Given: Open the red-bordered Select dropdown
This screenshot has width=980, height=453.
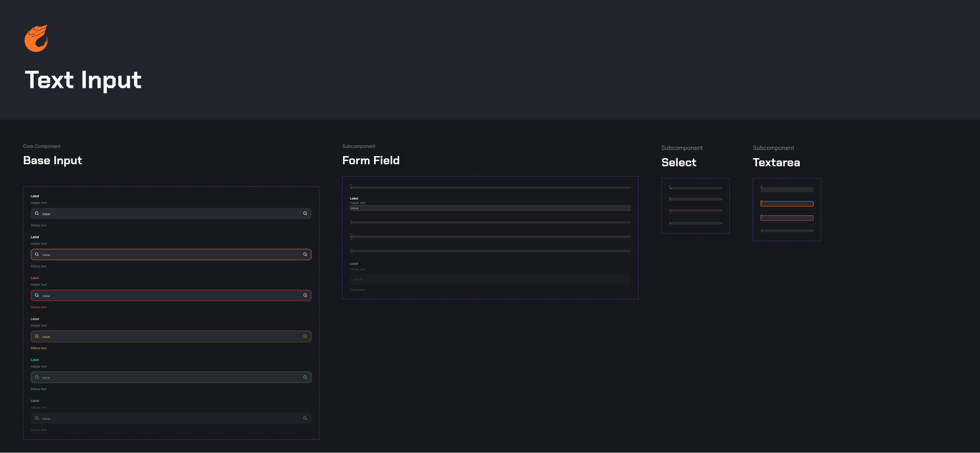Looking at the screenshot, I should [696, 210].
